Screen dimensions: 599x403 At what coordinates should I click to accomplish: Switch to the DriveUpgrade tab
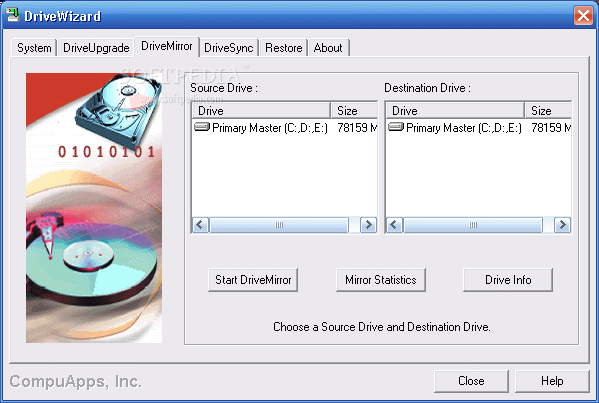pyautogui.click(x=96, y=48)
